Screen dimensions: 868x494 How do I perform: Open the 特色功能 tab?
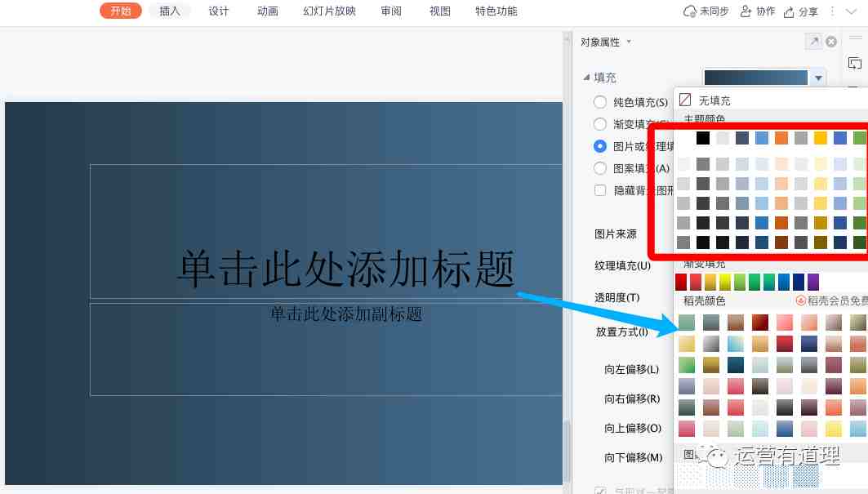pyautogui.click(x=496, y=11)
